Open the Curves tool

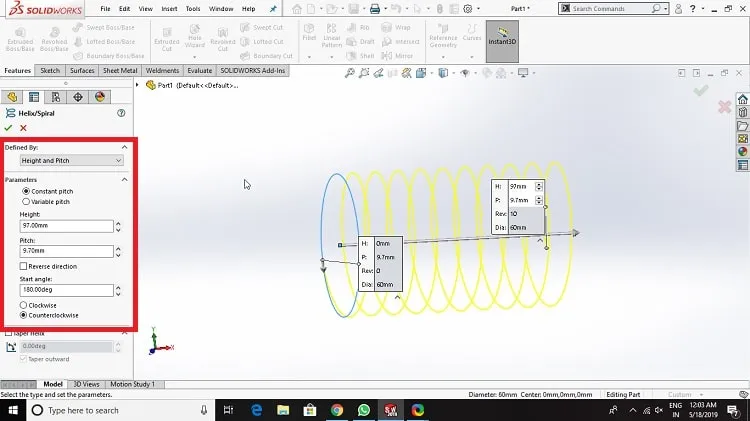(x=472, y=32)
